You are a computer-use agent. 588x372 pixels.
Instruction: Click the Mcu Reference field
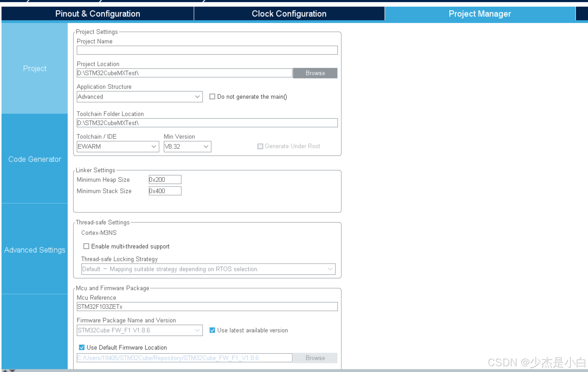[207, 307]
